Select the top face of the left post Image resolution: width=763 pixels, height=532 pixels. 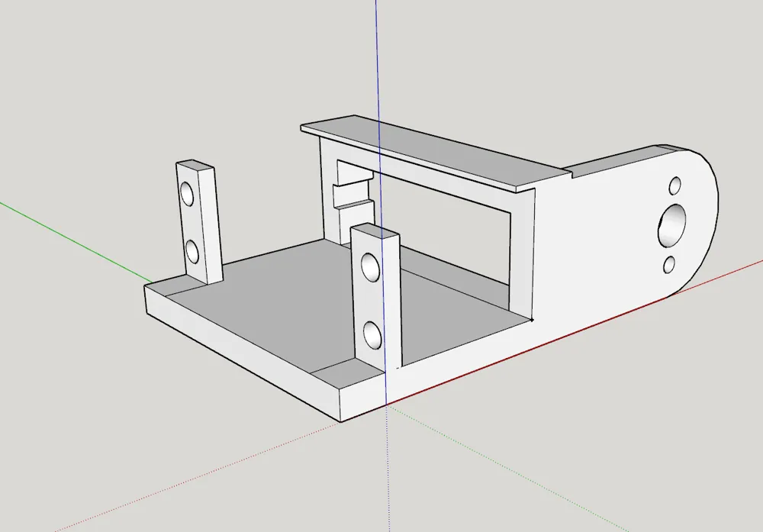click(195, 165)
